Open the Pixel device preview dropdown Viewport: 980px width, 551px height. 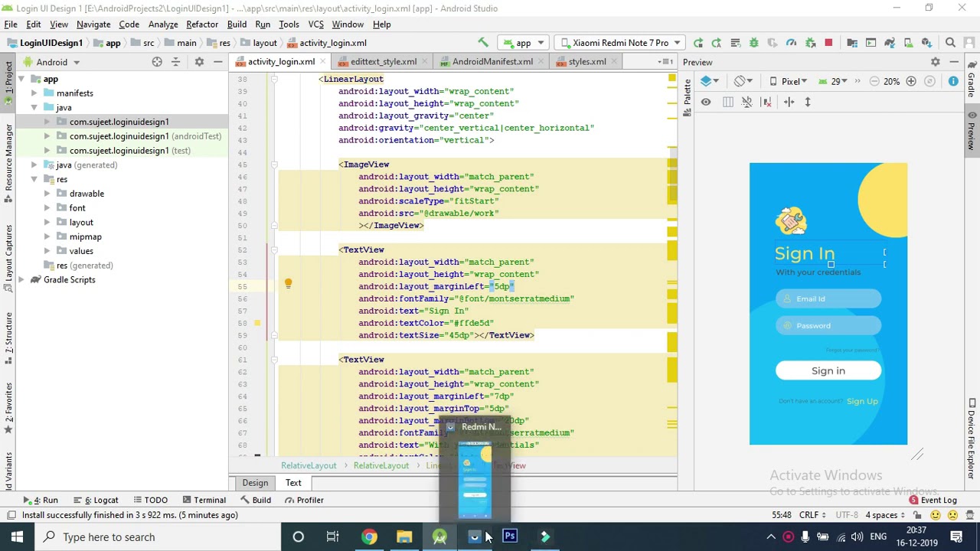coord(790,81)
